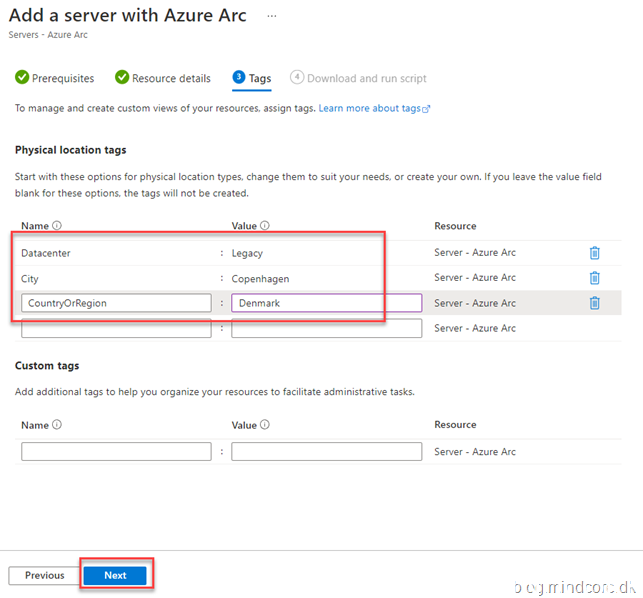The width and height of the screenshot is (643, 598).
Task: Show info tooltip for physical tags Value
Action: point(265,226)
